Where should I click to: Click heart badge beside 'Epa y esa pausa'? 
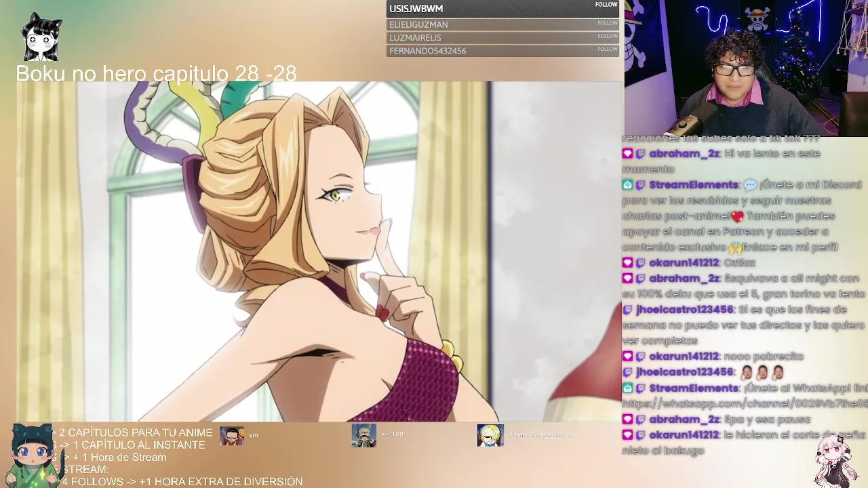tap(627, 420)
